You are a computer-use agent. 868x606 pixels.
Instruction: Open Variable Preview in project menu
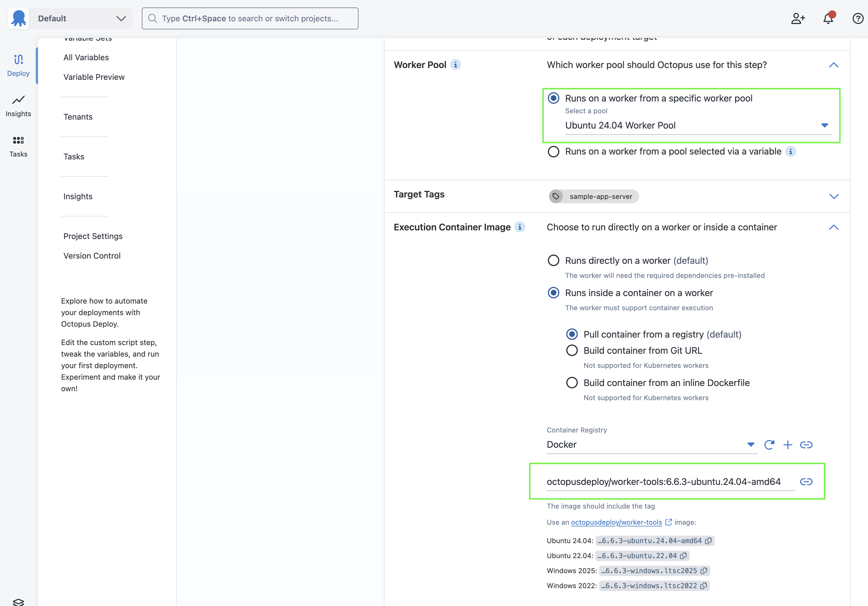click(94, 77)
